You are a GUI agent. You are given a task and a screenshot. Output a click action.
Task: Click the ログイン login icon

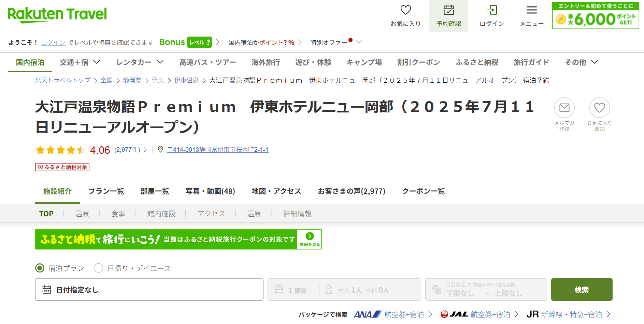click(x=491, y=11)
